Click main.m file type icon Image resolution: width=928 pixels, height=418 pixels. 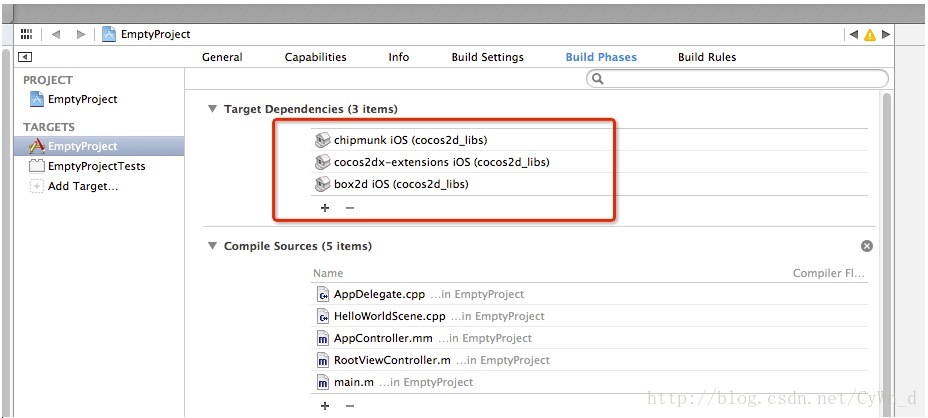click(x=323, y=382)
